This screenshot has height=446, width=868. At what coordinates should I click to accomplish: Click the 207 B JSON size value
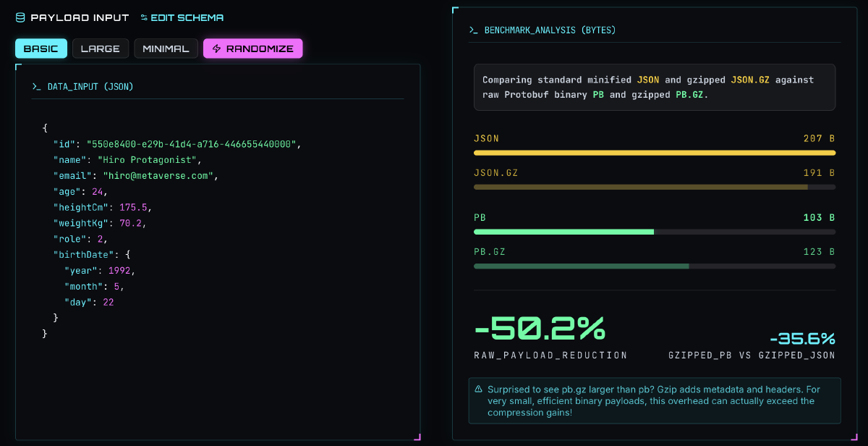click(819, 138)
